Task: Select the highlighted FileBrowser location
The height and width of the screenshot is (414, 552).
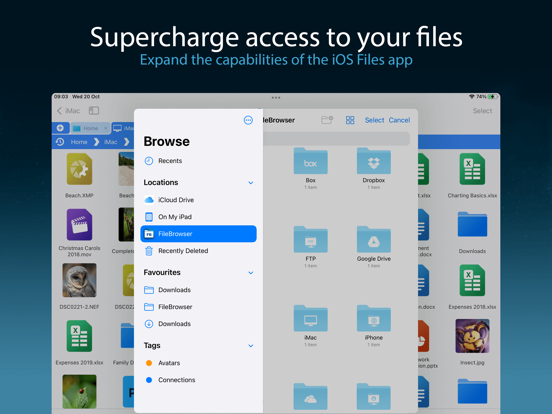Action: click(x=198, y=234)
